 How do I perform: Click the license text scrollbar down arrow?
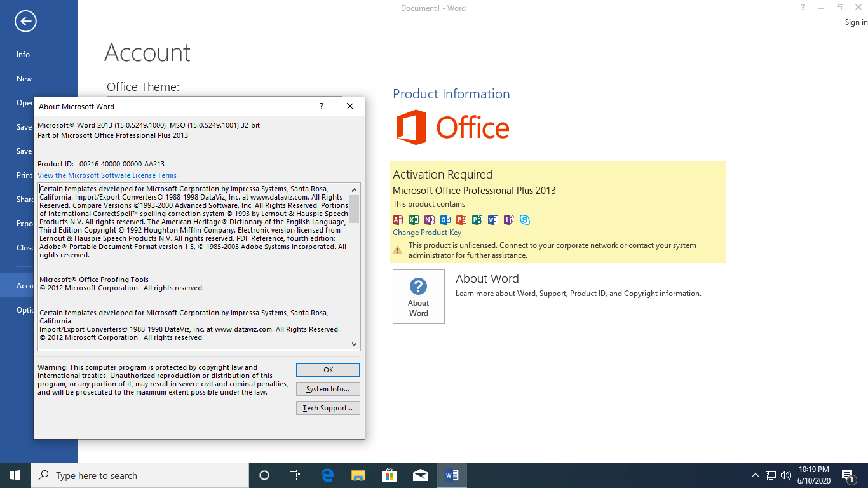(355, 344)
